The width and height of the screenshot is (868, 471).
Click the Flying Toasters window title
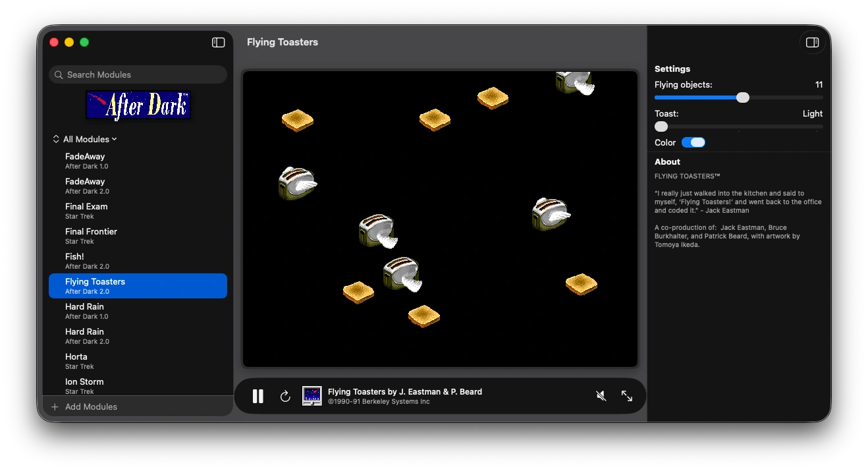pos(283,42)
